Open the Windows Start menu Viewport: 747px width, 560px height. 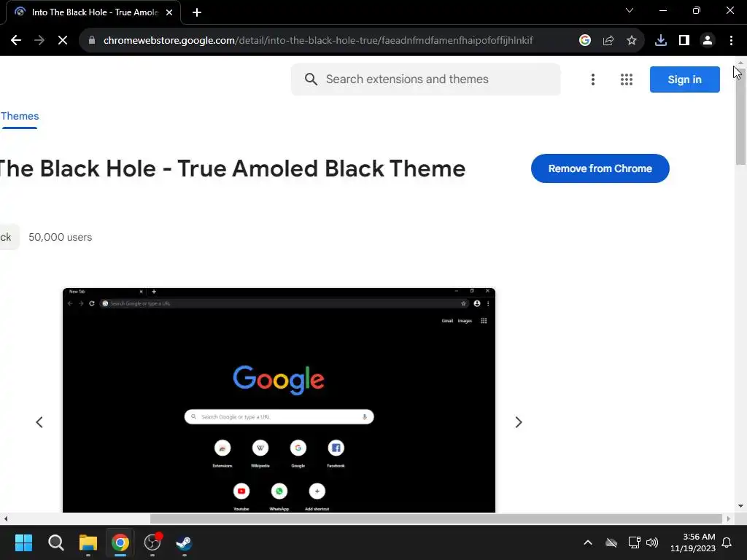pyautogui.click(x=23, y=542)
